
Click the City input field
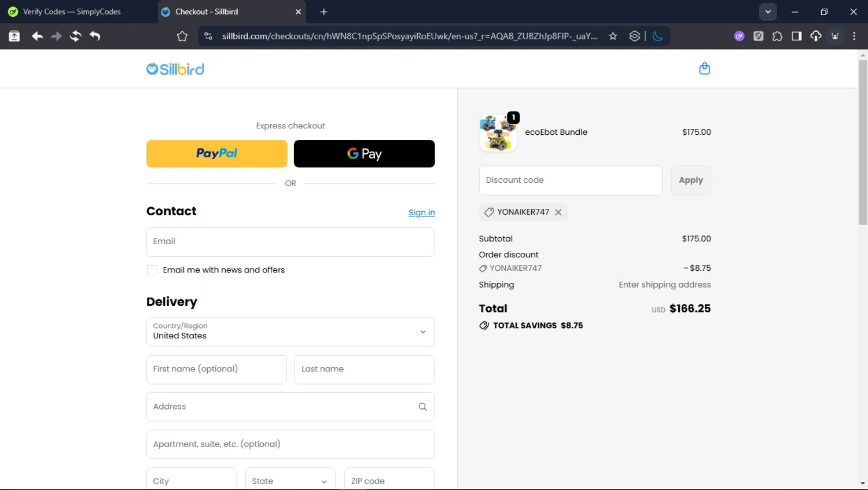click(x=192, y=481)
